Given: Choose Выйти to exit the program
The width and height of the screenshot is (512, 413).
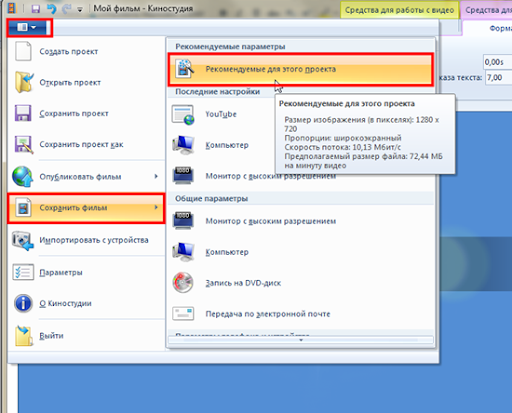Looking at the screenshot, I should click(x=87, y=335).
